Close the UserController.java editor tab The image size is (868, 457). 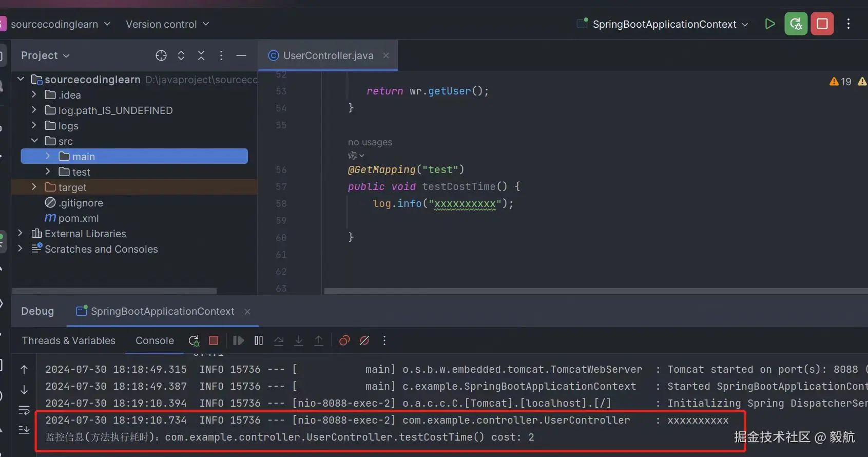pyautogui.click(x=386, y=55)
